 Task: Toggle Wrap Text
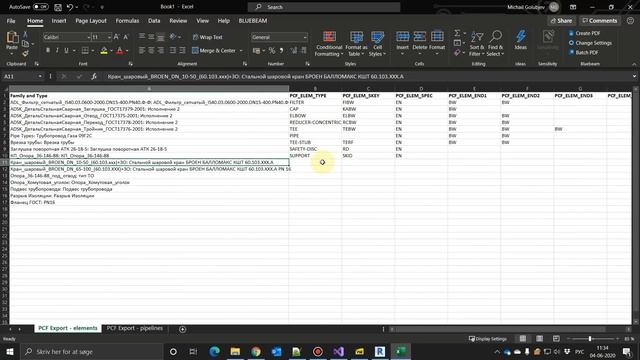pos(207,37)
